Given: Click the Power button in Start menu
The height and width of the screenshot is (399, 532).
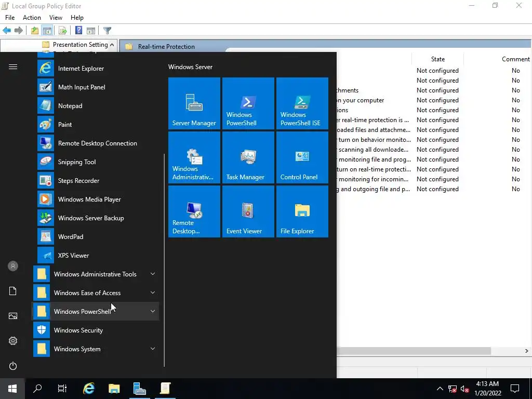Looking at the screenshot, I should coord(13,366).
